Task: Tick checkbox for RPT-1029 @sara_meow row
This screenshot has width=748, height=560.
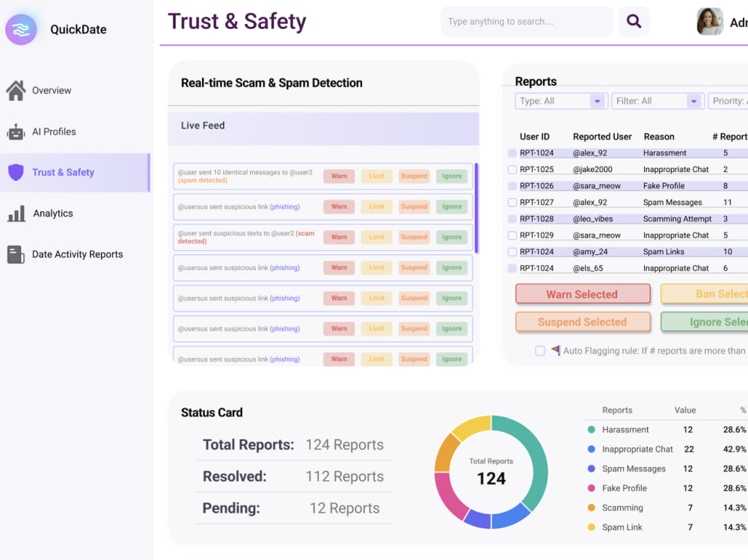Action: [x=512, y=236]
